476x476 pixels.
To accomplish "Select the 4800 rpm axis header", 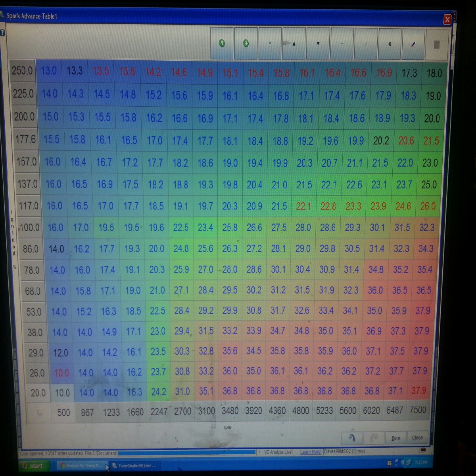I will (x=301, y=411).
